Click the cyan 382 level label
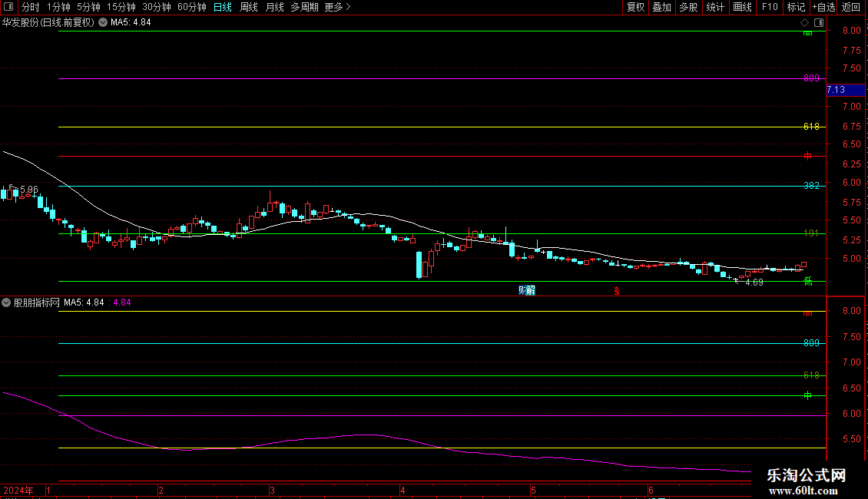Viewport: 868px width, 499px height. coord(811,186)
